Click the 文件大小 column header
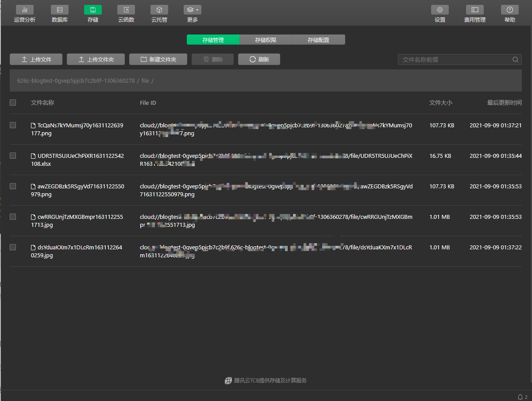Viewport: 532px width, 401px height. (441, 103)
